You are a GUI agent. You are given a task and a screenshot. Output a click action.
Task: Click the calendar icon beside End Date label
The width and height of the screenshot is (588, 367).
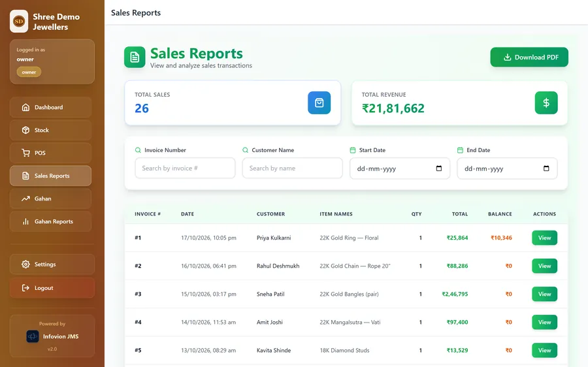pos(460,150)
